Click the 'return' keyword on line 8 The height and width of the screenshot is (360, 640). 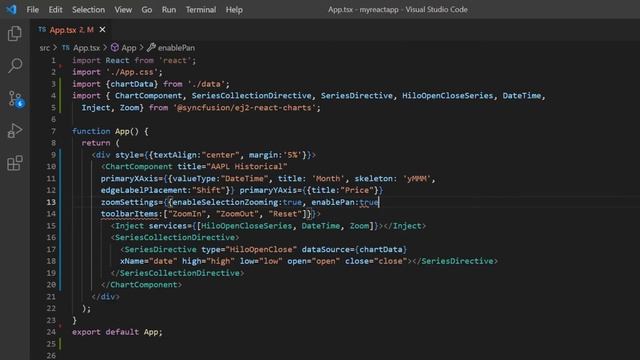point(96,143)
